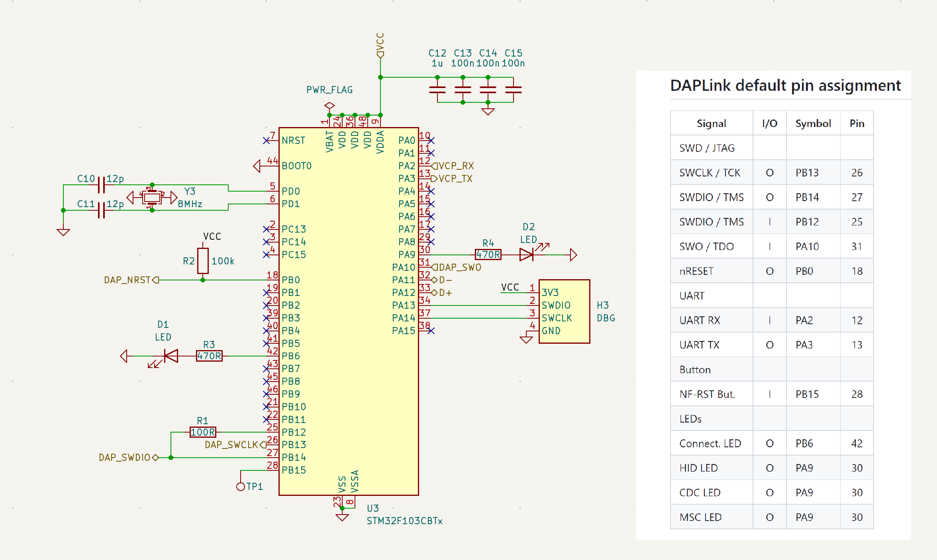This screenshot has height=560, width=937.
Task: Select the Y3 crystal symbol
Action: [x=152, y=197]
